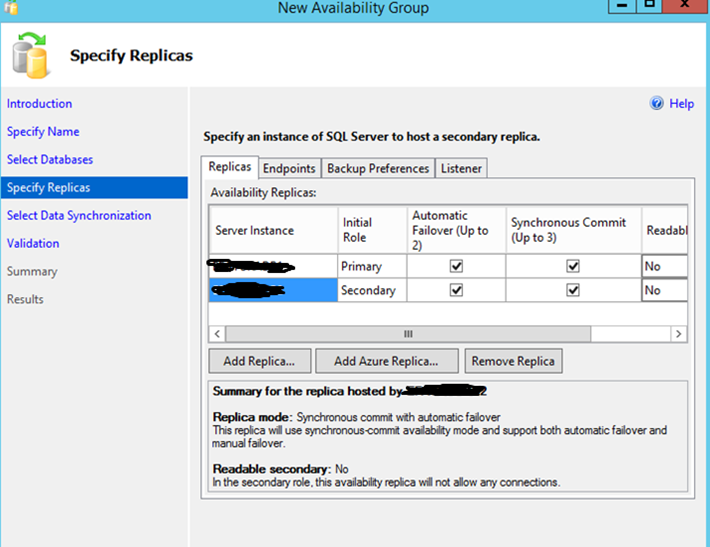The image size is (710, 547).
Task: Select the Listener tab
Action: coord(461,168)
